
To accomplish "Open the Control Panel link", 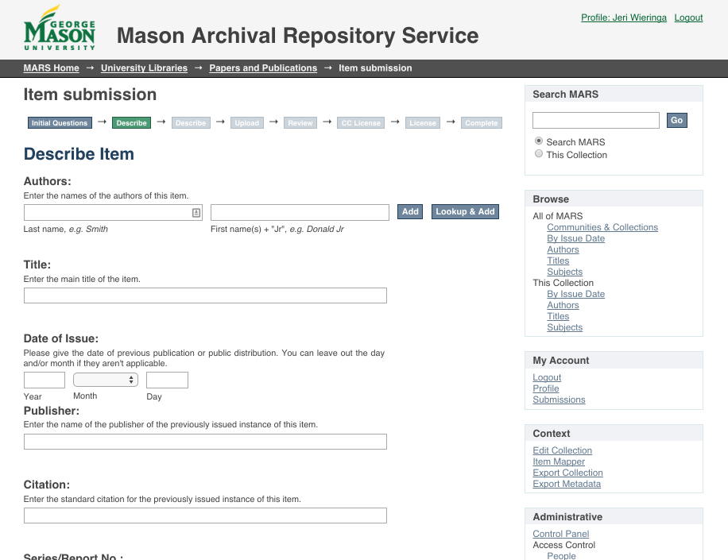I will pos(561,534).
